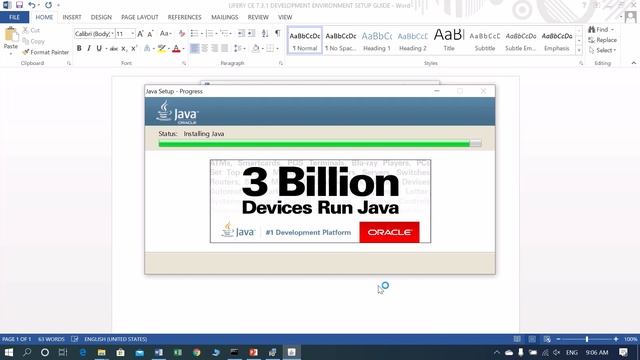Clear all formatting eraser icon

pyautogui.click(x=182, y=33)
